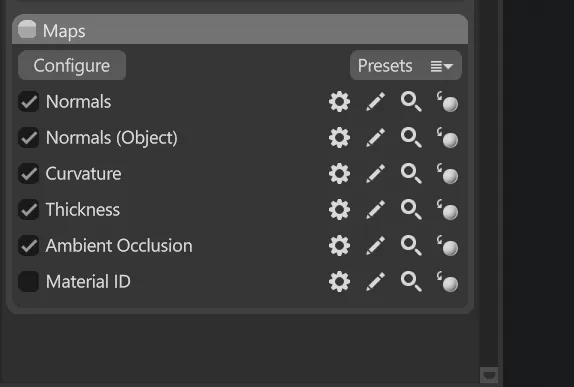Uncheck the Normals checkbox
This screenshot has width=574, height=387.
29,101
